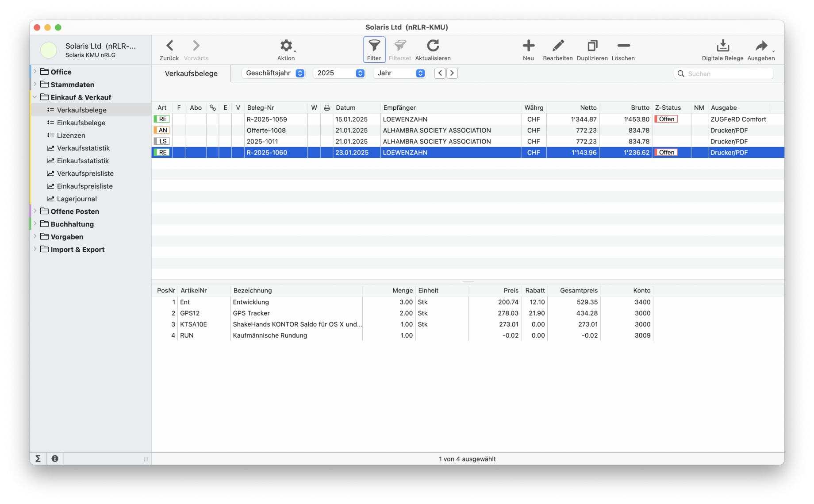
Task: Click the Löschen minus icon
Action: (x=623, y=46)
